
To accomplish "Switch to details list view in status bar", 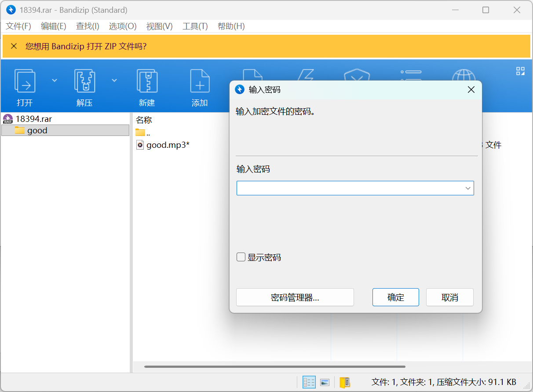I will (x=309, y=382).
